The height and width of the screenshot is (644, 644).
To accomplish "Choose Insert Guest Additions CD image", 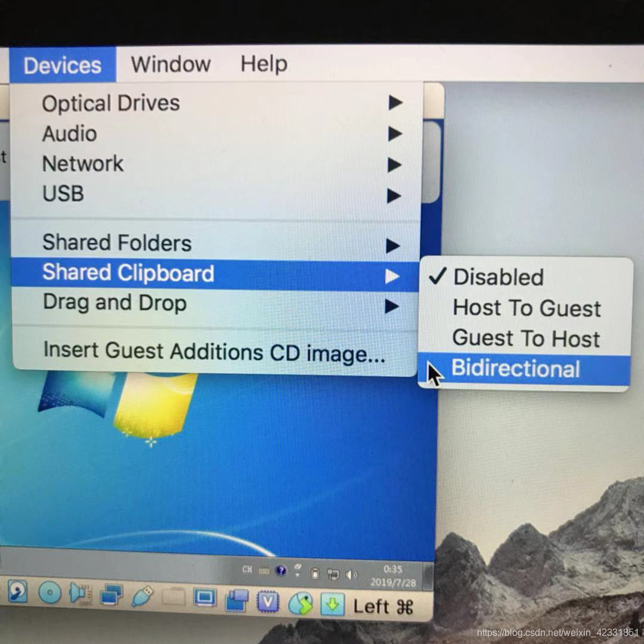I will coord(215,352).
